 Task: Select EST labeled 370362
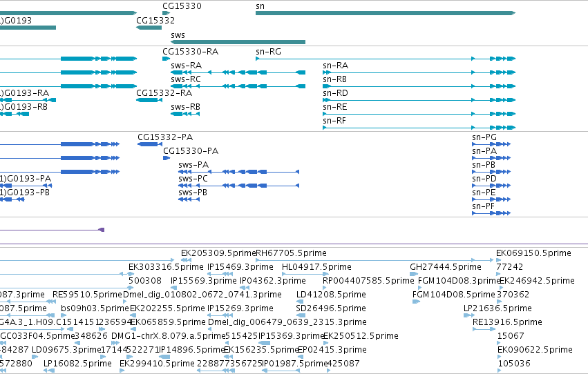point(499,302)
